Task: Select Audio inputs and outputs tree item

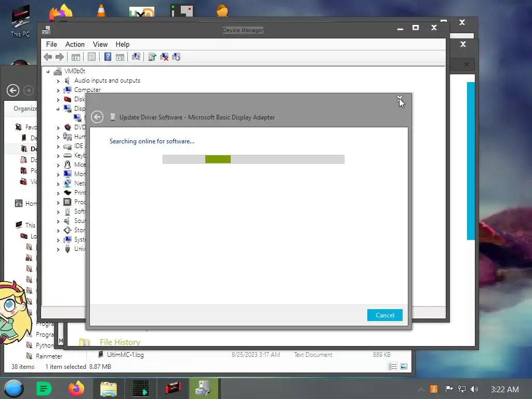Action: point(107,81)
